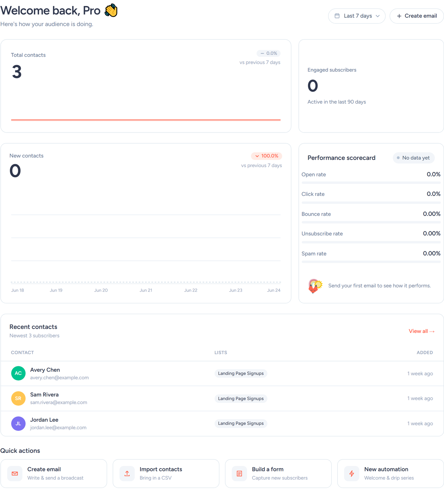This screenshot has height=504, width=444.
Task: Click the Create email button at top
Action: tap(417, 16)
